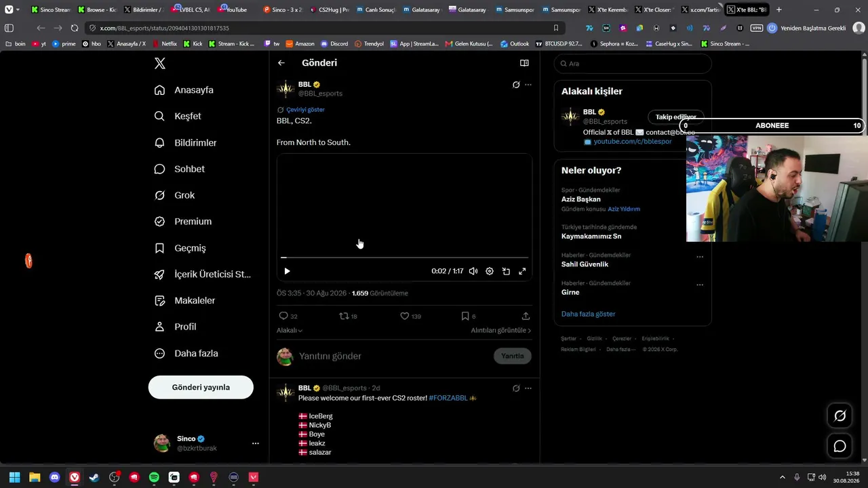Mute the video with the speaker icon
This screenshot has width=868, height=488.
click(x=473, y=271)
